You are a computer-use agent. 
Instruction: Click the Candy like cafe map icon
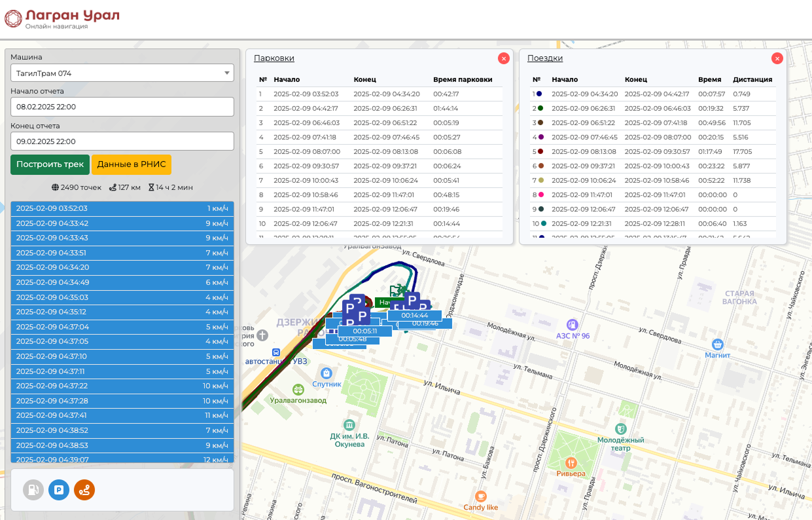tap(481, 496)
